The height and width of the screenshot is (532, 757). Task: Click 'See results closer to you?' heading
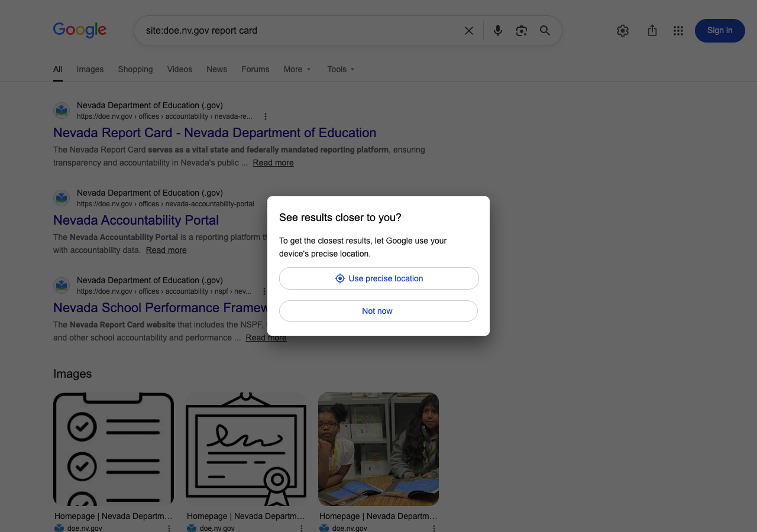point(341,218)
